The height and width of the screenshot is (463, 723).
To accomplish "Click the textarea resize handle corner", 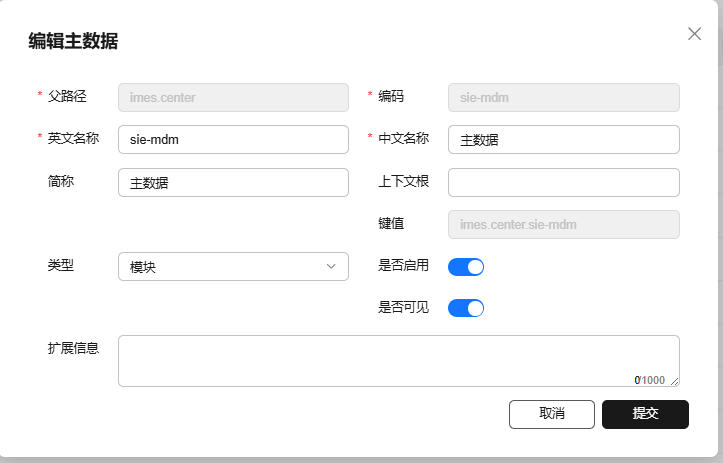I will [675, 381].
